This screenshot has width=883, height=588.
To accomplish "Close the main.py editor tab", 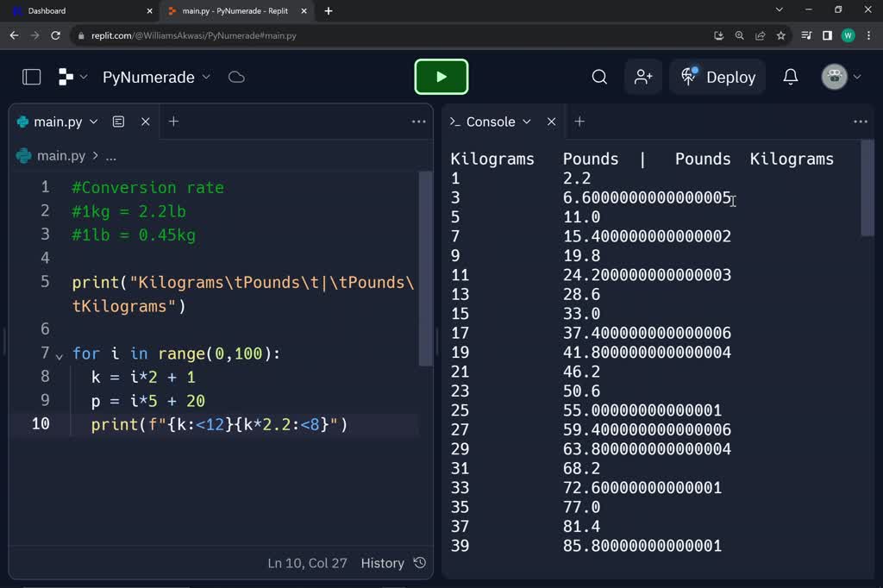I will 146,122.
